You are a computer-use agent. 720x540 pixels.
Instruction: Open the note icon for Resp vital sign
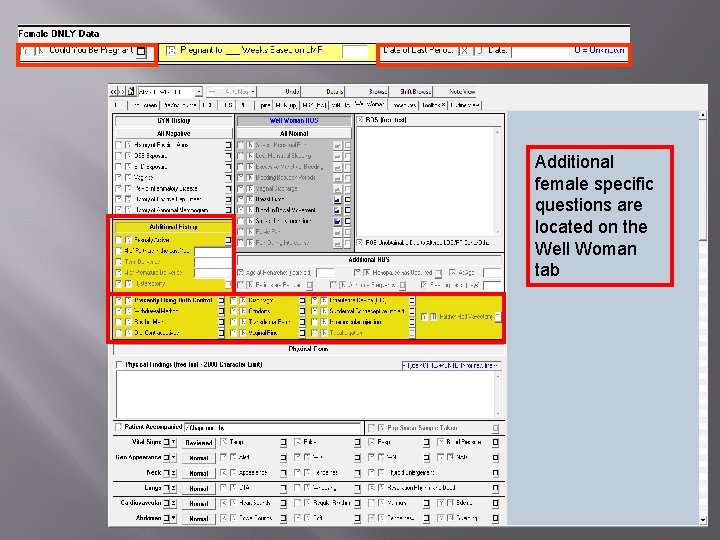427,443
